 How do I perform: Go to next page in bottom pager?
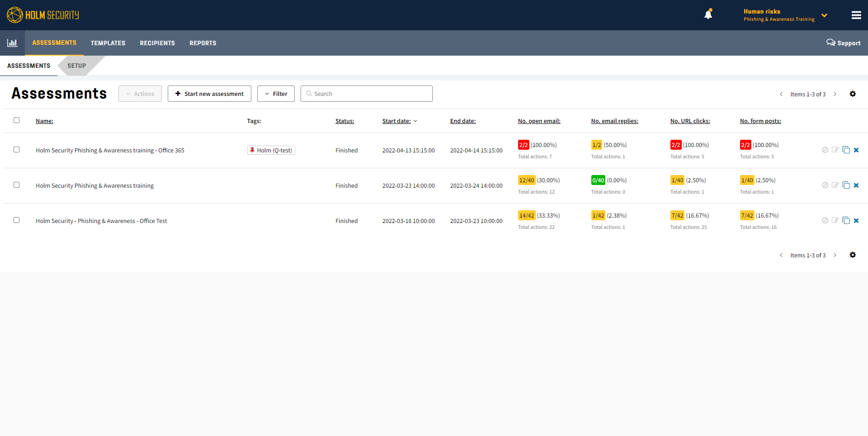(x=835, y=255)
